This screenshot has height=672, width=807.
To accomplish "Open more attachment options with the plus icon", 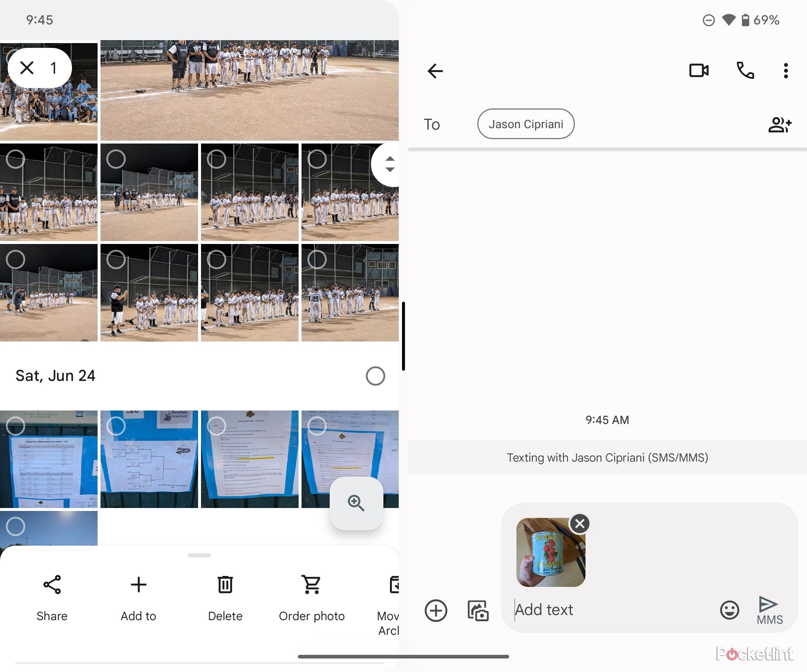I will 435,611.
